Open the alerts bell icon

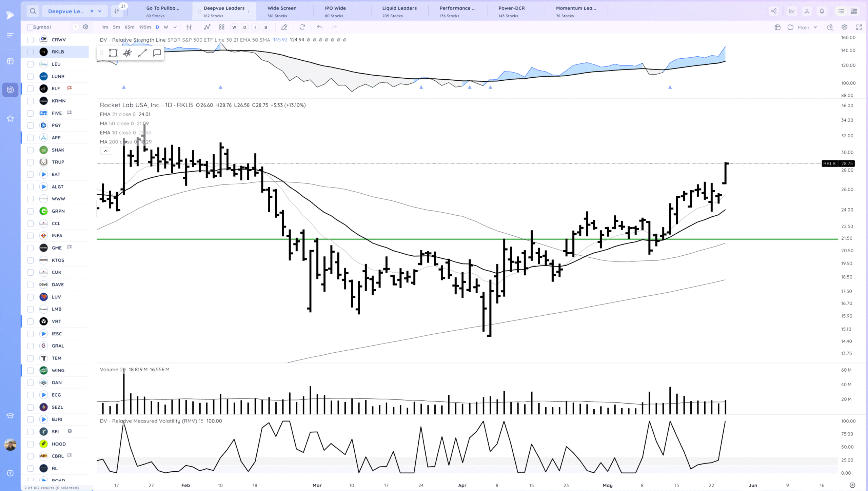(x=822, y=11)
